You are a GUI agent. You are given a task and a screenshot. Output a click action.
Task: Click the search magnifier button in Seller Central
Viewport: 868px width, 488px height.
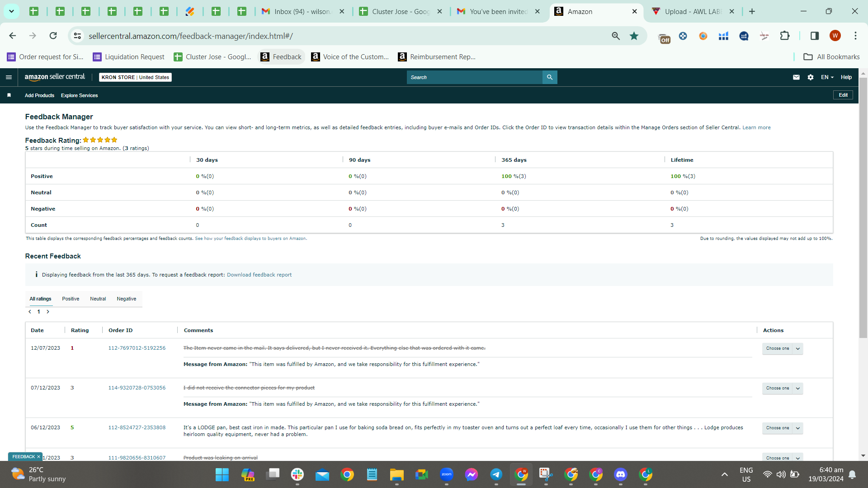[x=550, y=77]
